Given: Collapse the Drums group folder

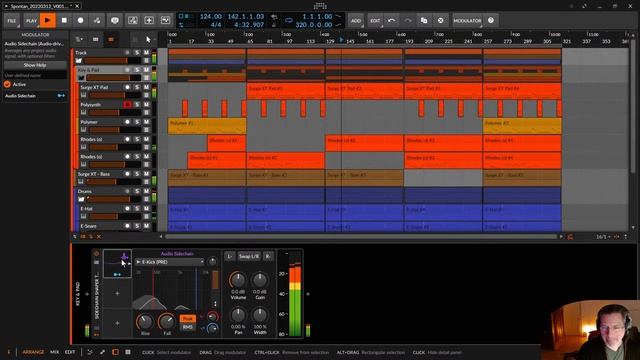Looking at the screenshot, I should click(81, 199).
